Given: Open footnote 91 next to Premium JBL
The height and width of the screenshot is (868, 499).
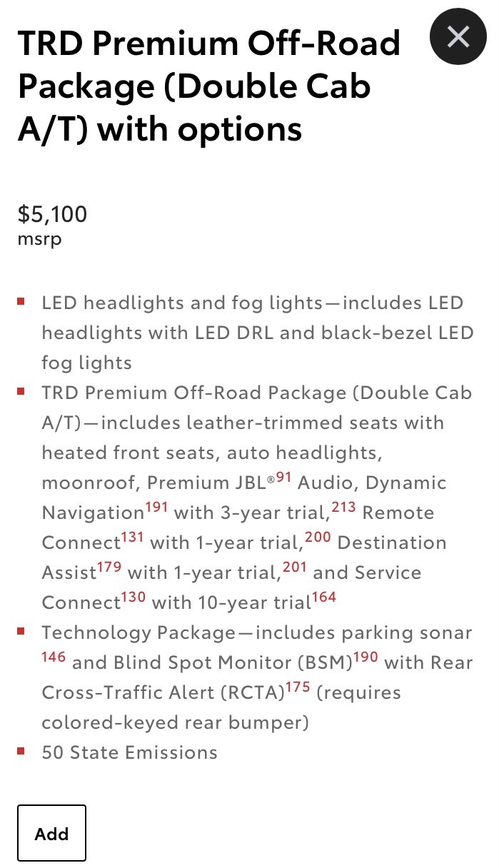Looking at the screenshot, I should point(284,478).
